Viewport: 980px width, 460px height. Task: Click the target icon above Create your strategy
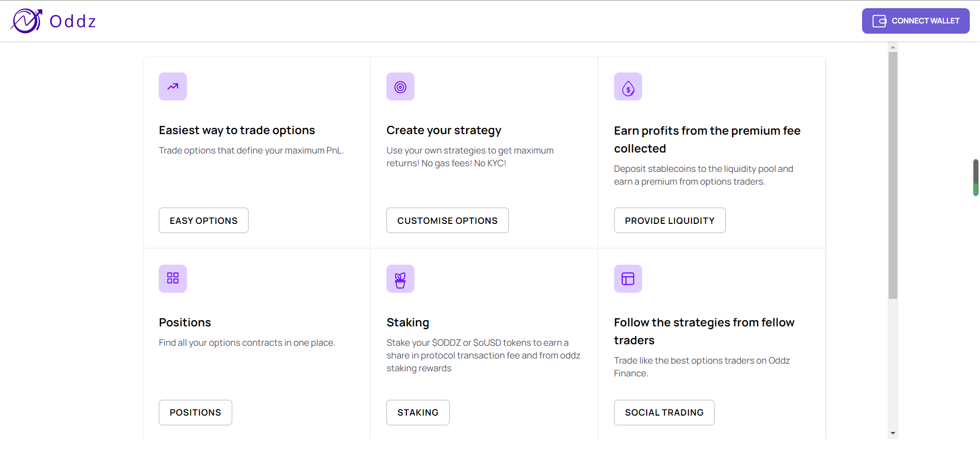pyautogui.click(x=400, y=86)
